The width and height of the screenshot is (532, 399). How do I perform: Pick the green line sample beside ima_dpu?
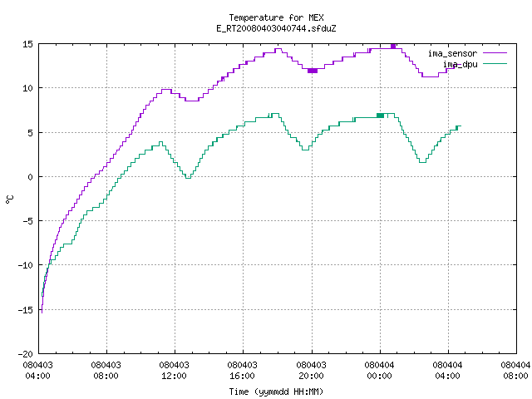tap(495, 63)
